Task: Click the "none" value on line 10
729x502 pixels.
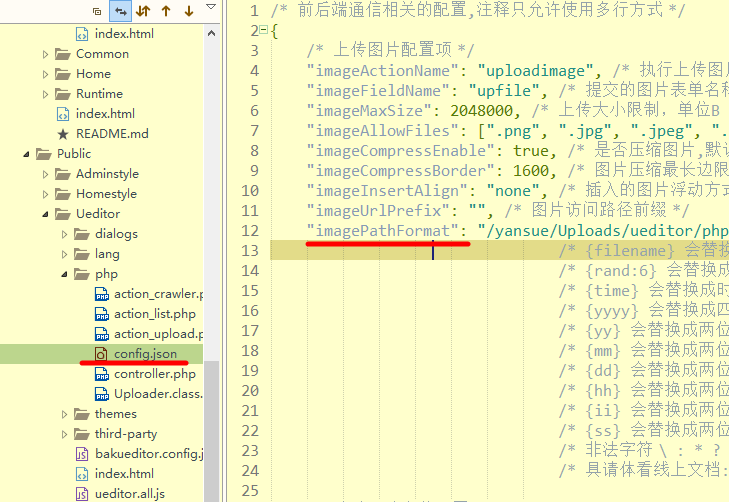Action: (513, 191)
